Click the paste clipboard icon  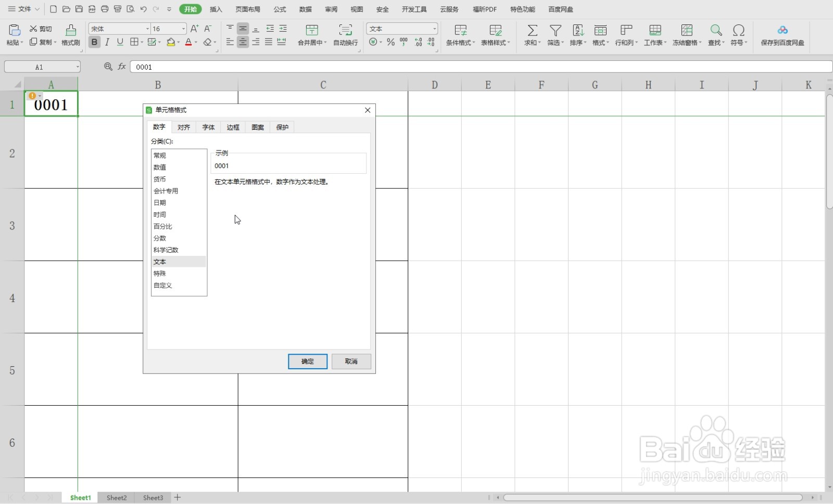click(15, 30)
